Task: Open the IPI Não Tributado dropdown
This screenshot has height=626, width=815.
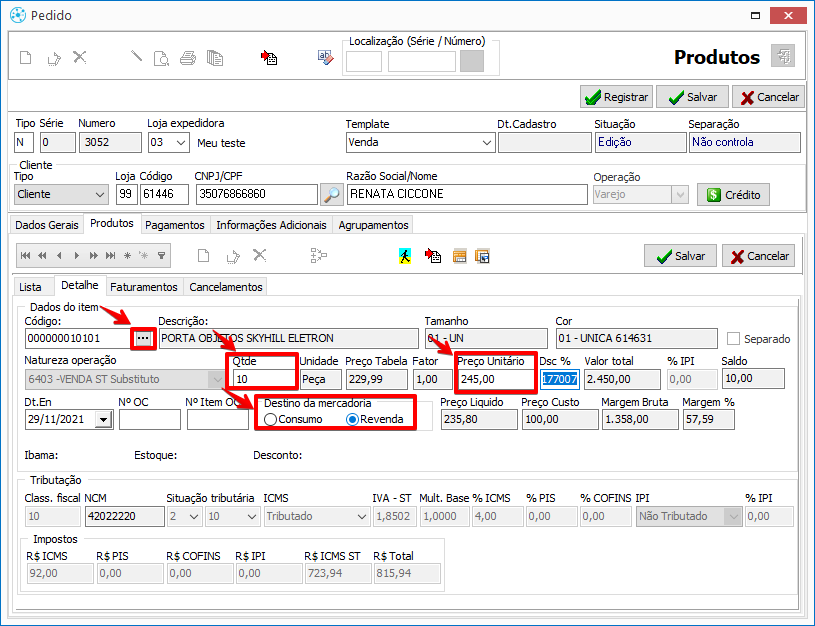Action: 733,517
